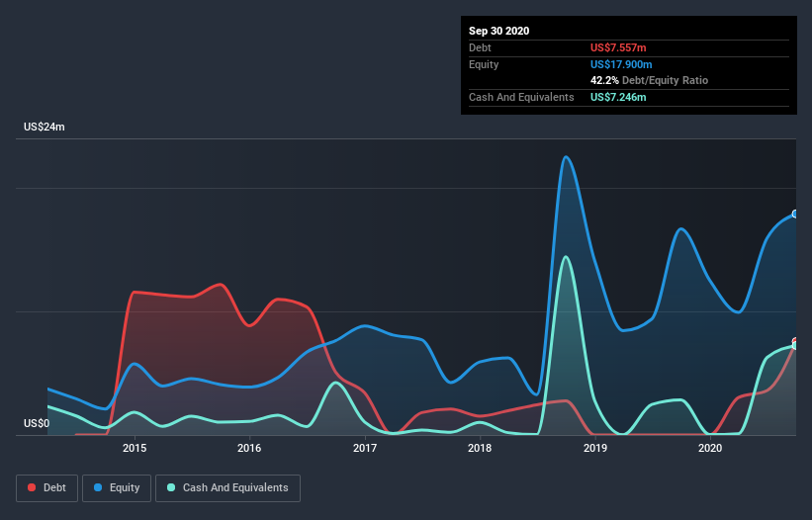Click the equity peak in late 2018

pos(566,157)
